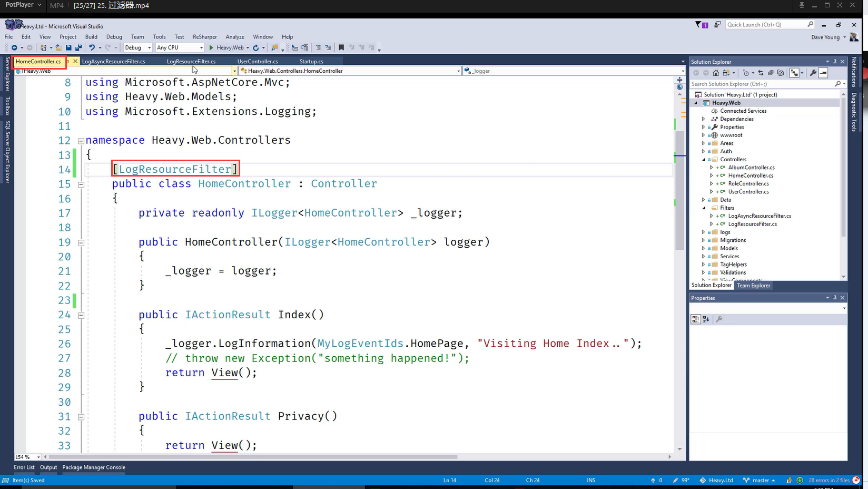
Task: Collapse Index method outline at line 24
Action: pos(81,315)
